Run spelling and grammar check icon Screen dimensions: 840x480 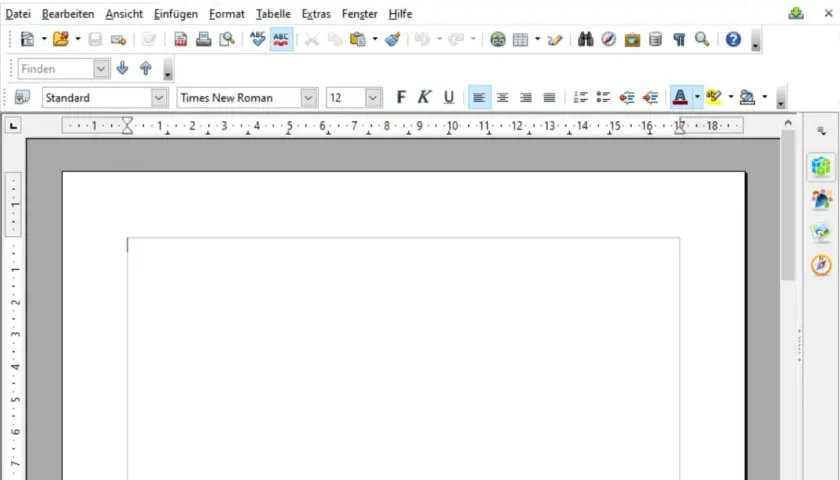(x=258, y=39)
